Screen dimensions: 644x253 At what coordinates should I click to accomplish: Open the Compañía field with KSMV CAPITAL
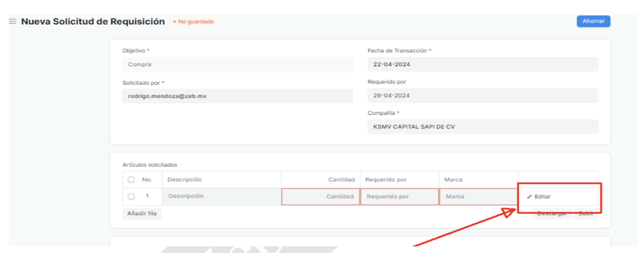click(482, 126)
